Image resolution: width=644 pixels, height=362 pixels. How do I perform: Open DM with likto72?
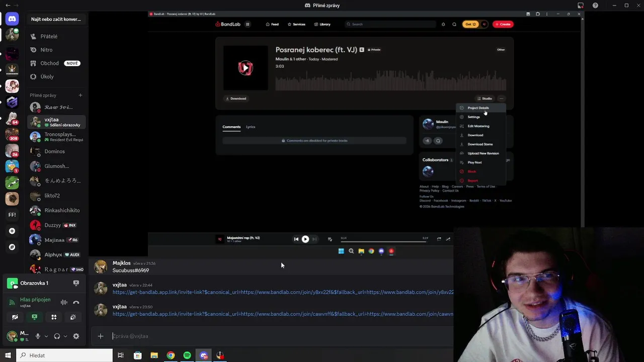(x=56, y=196)
